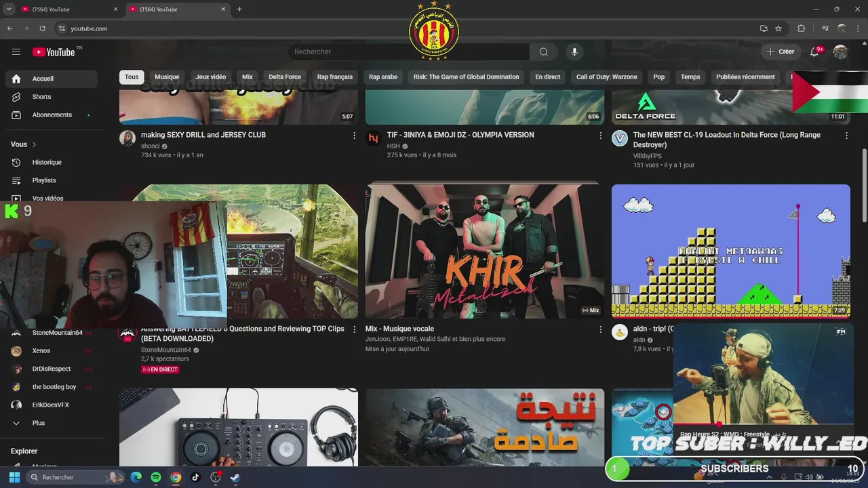Image resolution: width=868 pixels, height=488 pixels.
Task: Open options menu for NEW BEST CL-19 Loadout video
Action: (846, 136)
